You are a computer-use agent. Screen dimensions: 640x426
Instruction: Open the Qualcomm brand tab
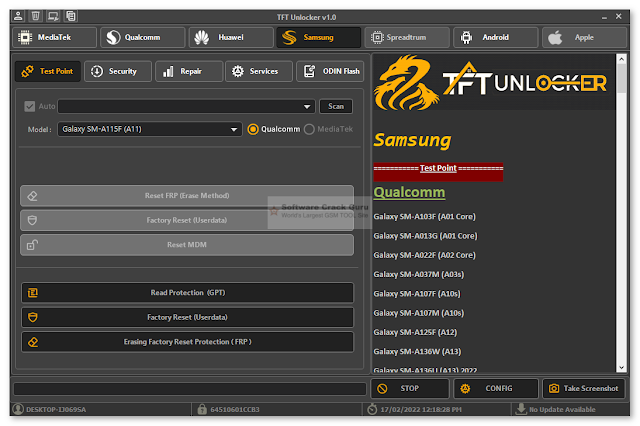pyautogui.click(x=142, y=38)
